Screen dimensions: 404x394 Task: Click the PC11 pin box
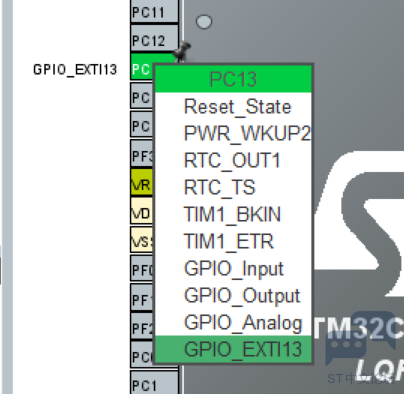(x=154, y=12)
